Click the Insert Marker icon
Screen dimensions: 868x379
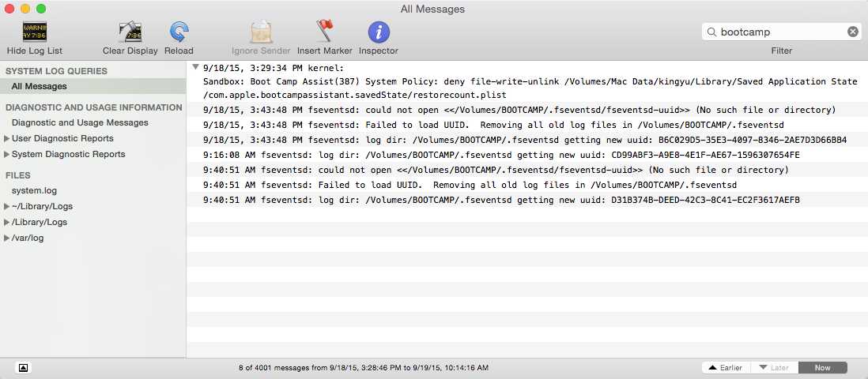[324, 32]
